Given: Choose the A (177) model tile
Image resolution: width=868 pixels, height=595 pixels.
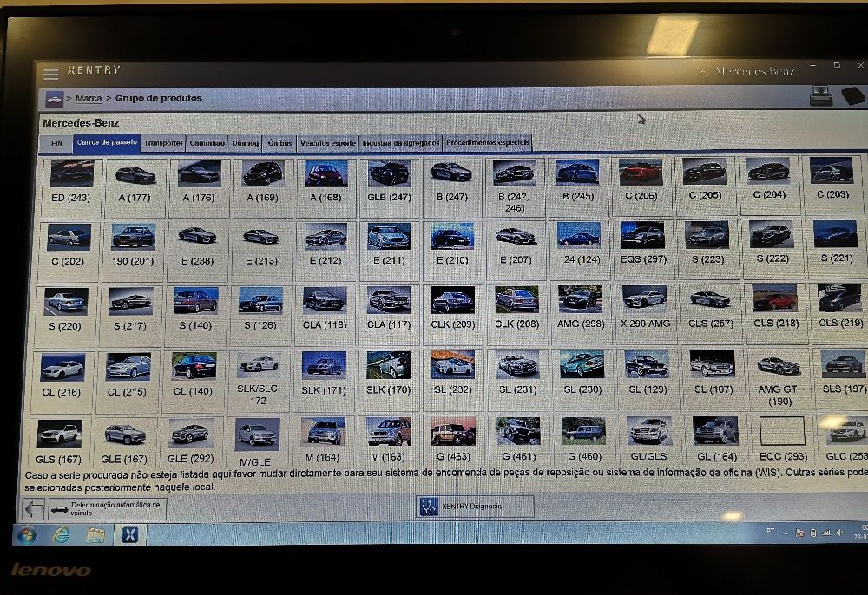Looking at the screenshot, I should tap(135, 186).
